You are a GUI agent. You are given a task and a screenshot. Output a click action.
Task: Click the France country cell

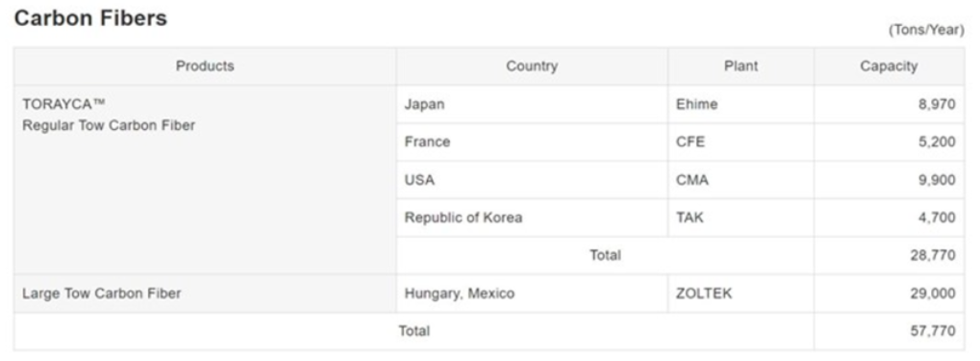532,142
